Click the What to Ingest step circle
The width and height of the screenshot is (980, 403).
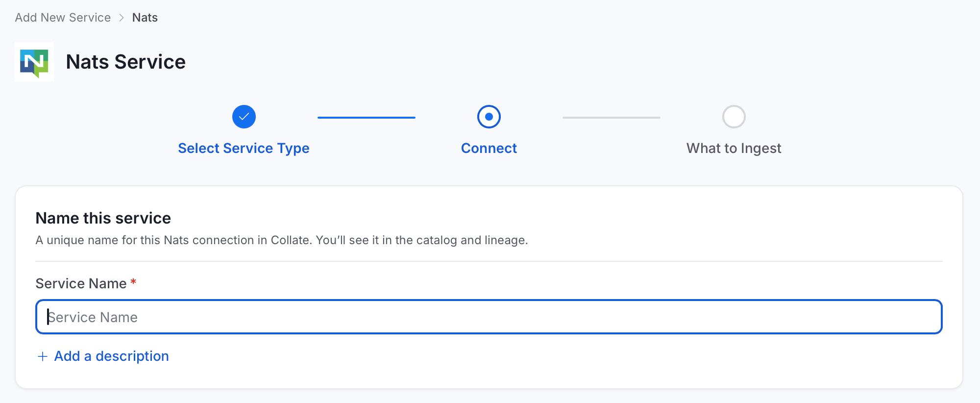click(x=734, y=117)
